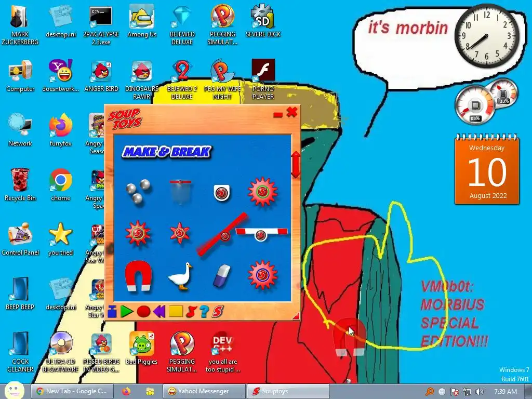Choose the purple eraser toy
Viewport: 532px width, 399px height.
pyautogui.click(x=221, y=275)
